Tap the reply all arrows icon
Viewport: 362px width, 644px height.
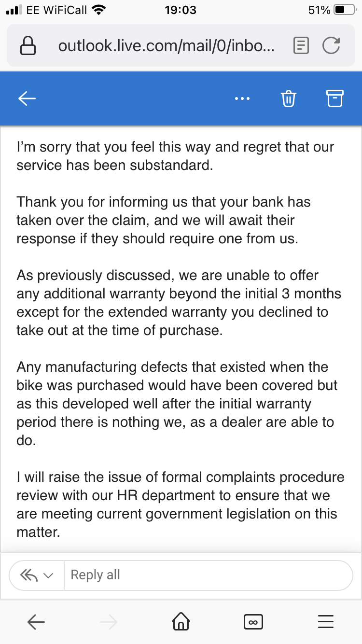[29, 575]
